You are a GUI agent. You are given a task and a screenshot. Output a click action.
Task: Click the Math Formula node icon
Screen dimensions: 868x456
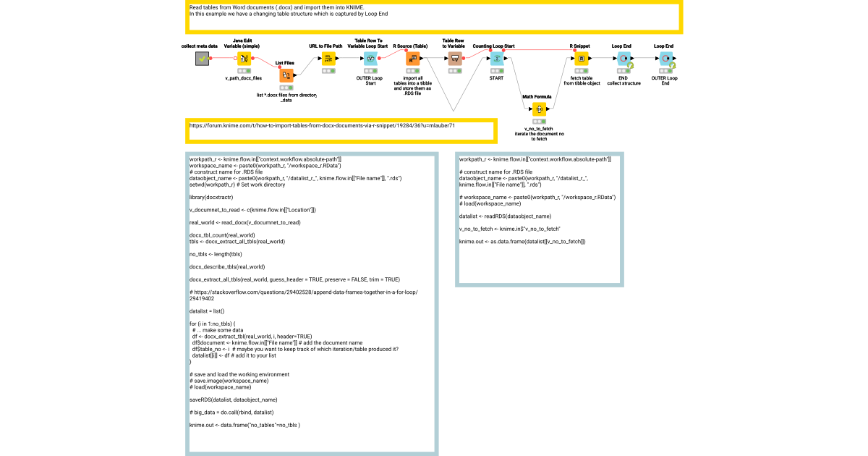[539, 109]
